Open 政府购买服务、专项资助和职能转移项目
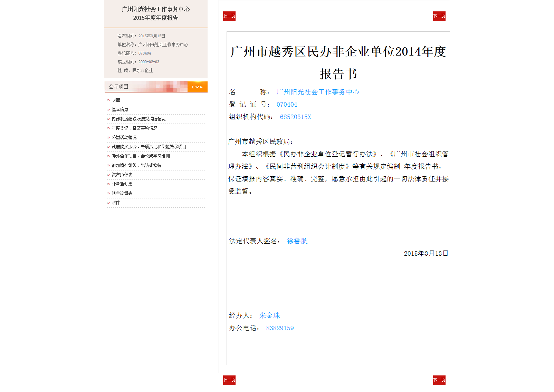 (149, 146)
